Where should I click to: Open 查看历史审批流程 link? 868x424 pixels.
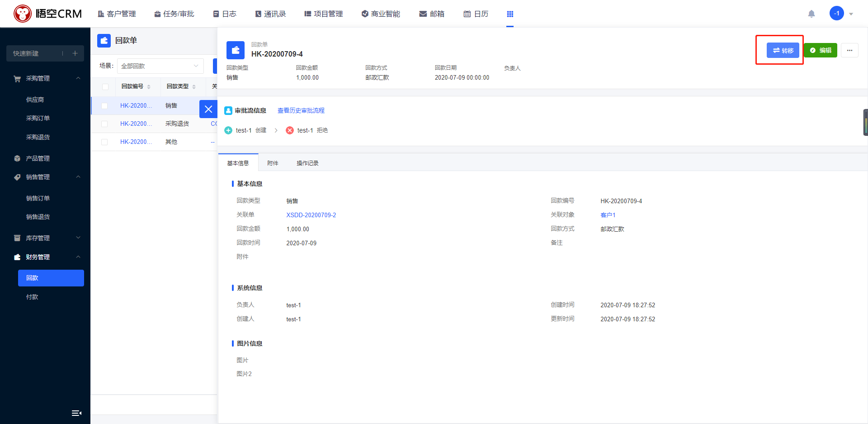[301, 110]
